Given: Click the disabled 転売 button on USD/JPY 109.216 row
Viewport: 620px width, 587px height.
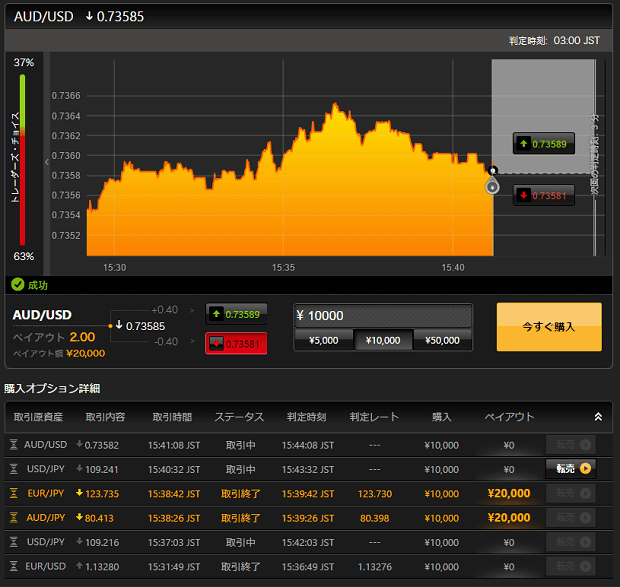Looking at the screenshot, I should point(571,542).
